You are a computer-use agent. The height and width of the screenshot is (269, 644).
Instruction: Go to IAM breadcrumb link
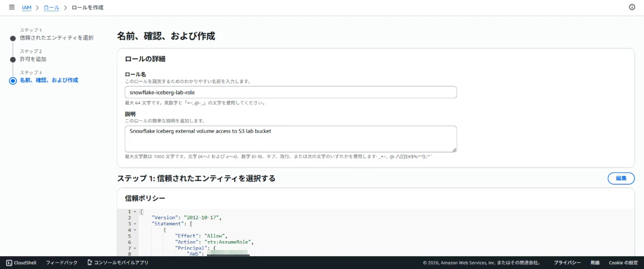[27, 8]
